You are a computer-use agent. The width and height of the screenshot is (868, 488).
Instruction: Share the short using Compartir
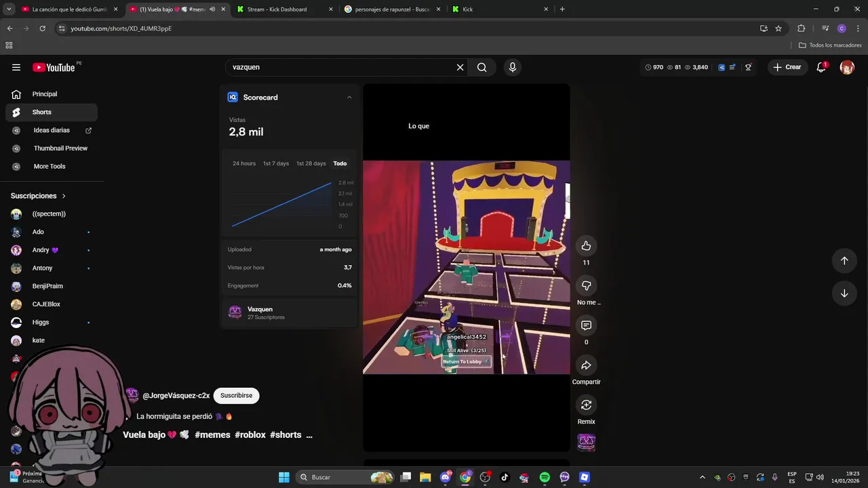pyautogui.click(x=587, y=365)
